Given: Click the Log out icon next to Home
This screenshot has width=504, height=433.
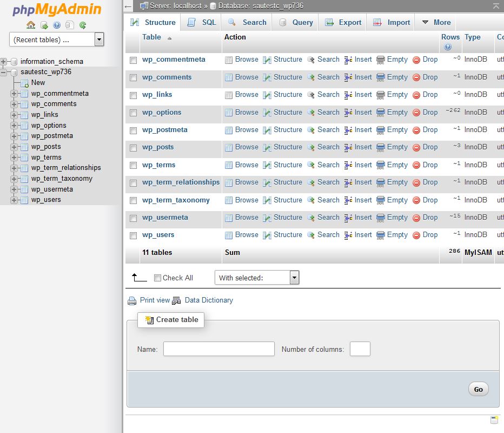Looking at the screenshot, I should [44, 25].
